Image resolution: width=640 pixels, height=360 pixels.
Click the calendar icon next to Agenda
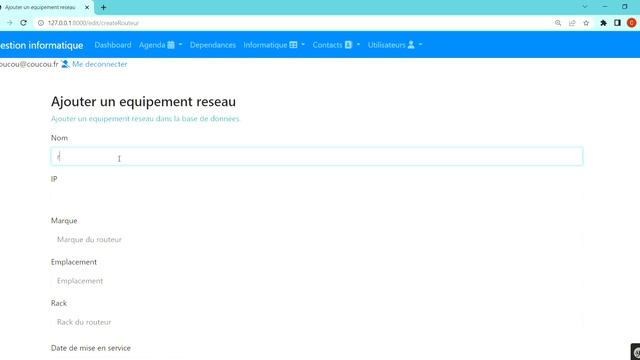(x=171, y=45)
